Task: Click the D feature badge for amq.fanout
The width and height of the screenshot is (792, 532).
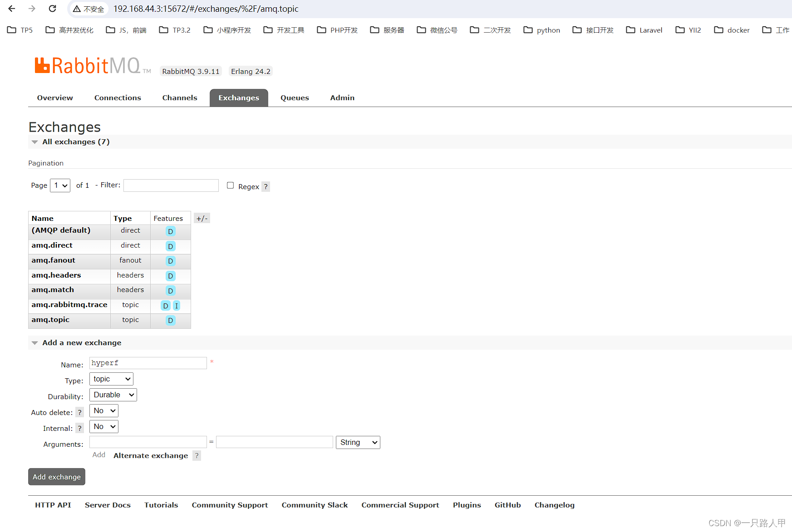Action: click(171, 261)
